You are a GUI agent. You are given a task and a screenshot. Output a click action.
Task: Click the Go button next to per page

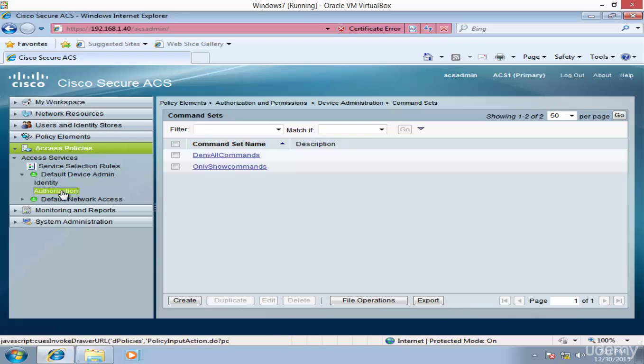pyautogui.click(x=619, y=115)
